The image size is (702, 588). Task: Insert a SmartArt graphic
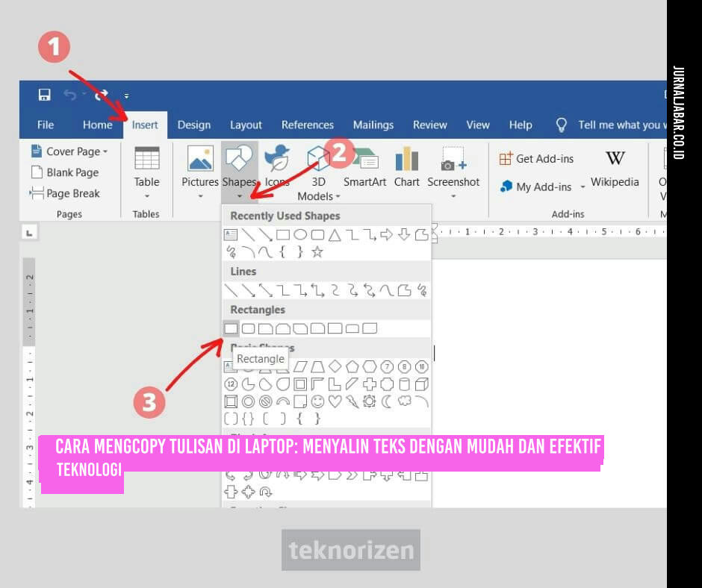(364, 166)
